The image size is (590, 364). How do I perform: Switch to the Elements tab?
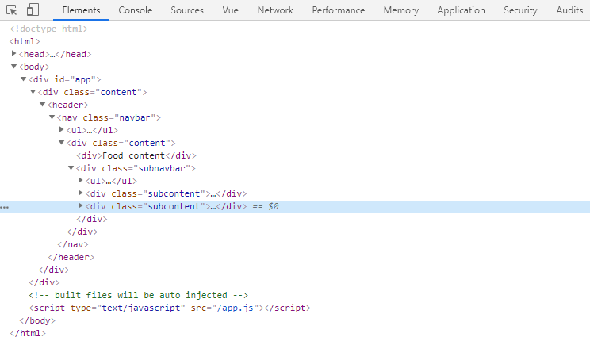pyautogui.click(x=81, y=10)
